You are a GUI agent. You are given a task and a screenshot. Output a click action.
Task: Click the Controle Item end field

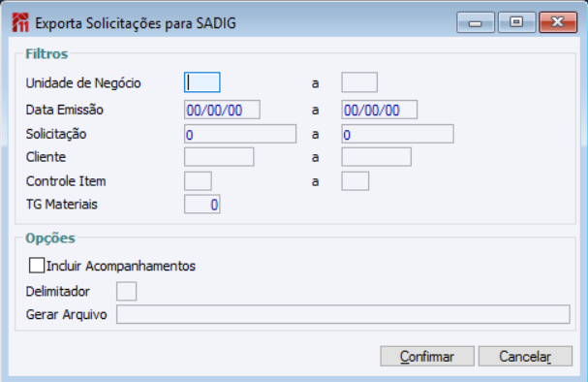[x=356, y=181]
